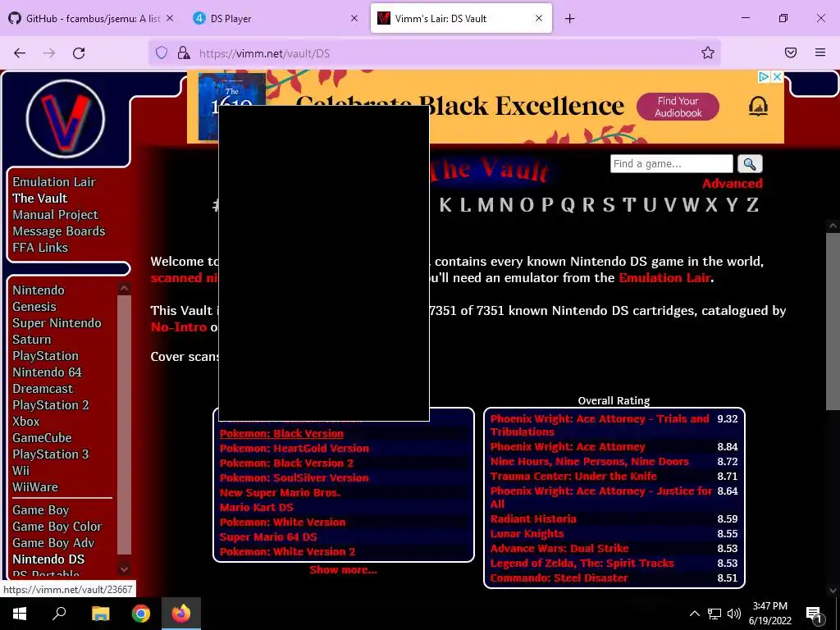Click the page vertical scrollbar thumb
The image size is (840, 630).
click(833, 322)
